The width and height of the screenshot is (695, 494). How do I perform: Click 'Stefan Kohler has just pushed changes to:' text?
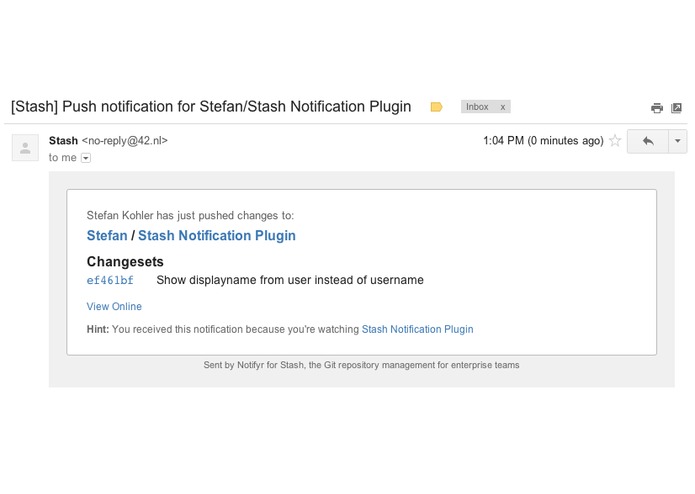(190, 215)
